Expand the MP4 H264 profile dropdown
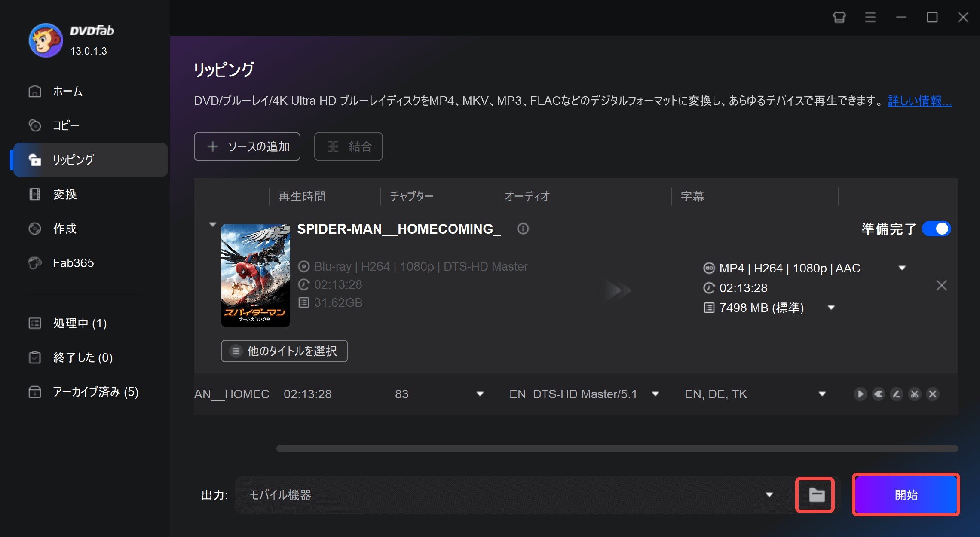980x537 pixels. (902, 268)
